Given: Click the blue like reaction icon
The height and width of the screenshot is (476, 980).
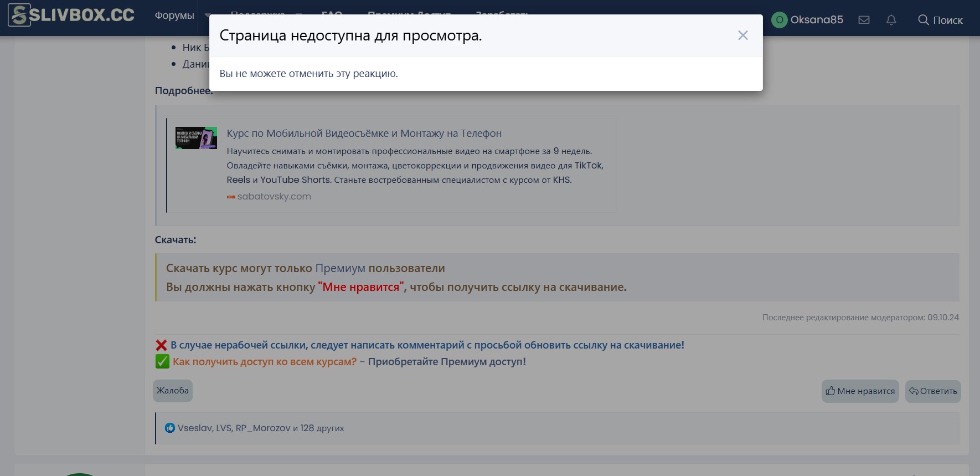Looking at the screenshot, I should (170, 428).
